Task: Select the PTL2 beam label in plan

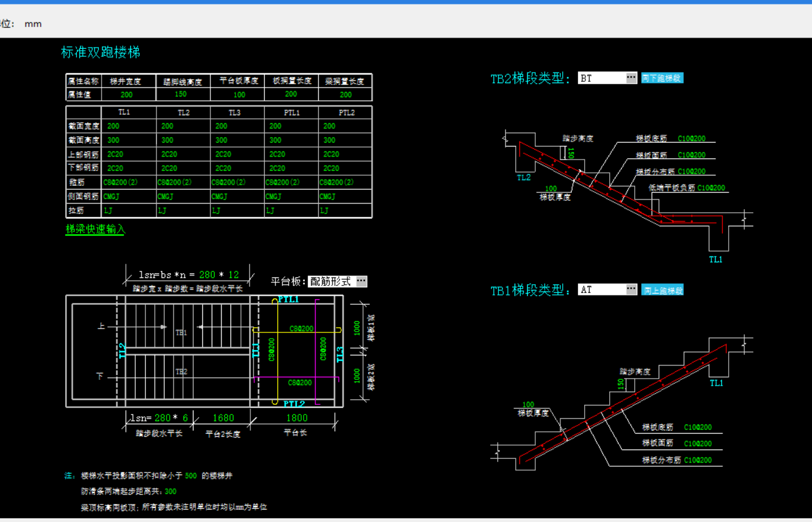Action: pos(294,404)
